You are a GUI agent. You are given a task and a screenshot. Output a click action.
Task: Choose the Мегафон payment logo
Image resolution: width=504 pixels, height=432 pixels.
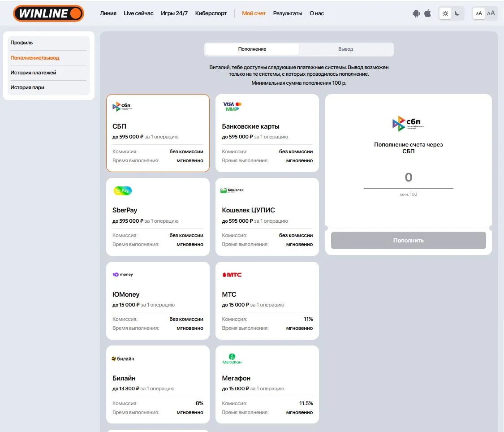click(x=232, y=359)
